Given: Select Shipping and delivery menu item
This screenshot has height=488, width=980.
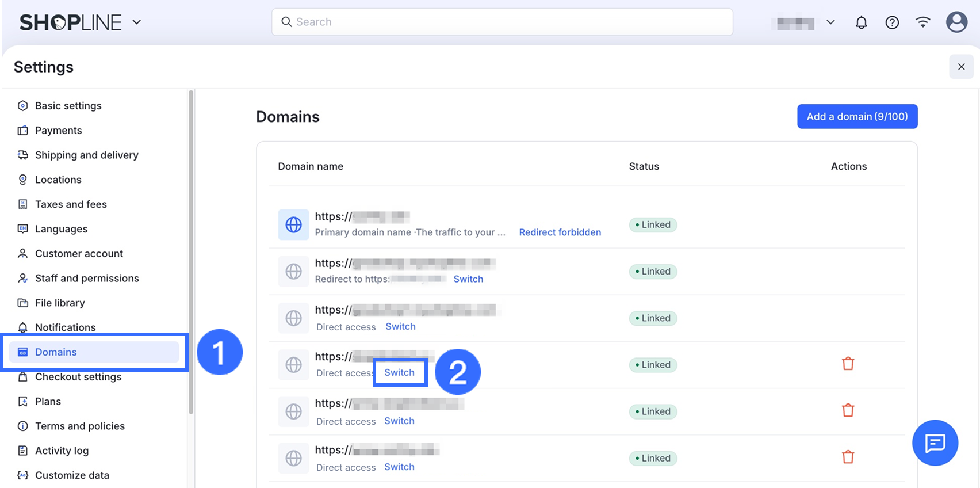Looking at the screenshot, I should coord(86,155).
